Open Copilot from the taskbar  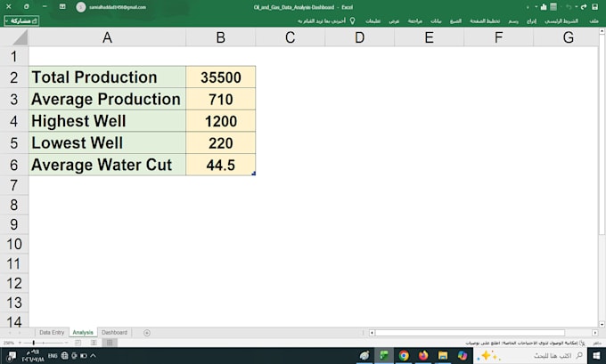463,355
